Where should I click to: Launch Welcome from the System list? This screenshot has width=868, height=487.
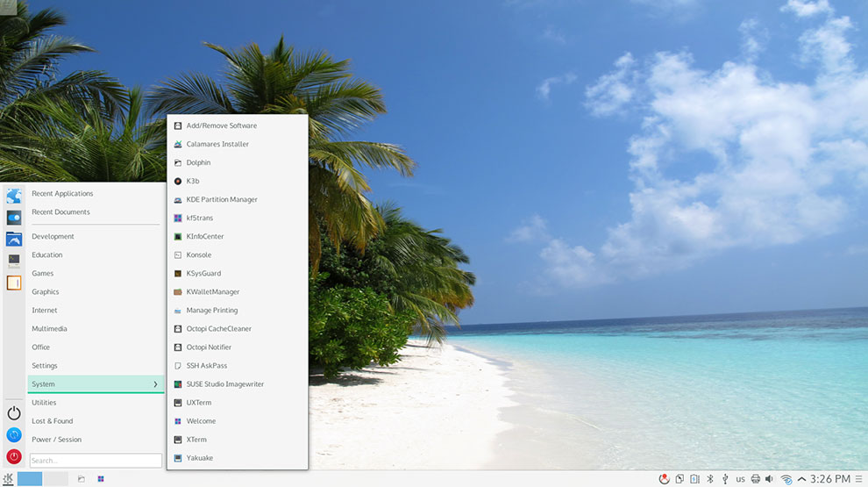coord(238,421)
